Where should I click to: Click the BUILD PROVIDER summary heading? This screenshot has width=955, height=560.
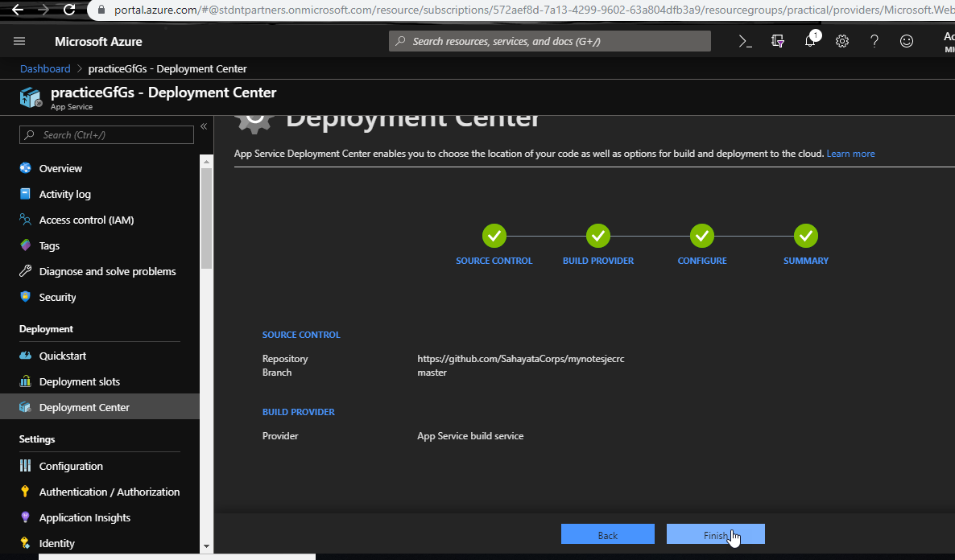(x=299, y=412)
